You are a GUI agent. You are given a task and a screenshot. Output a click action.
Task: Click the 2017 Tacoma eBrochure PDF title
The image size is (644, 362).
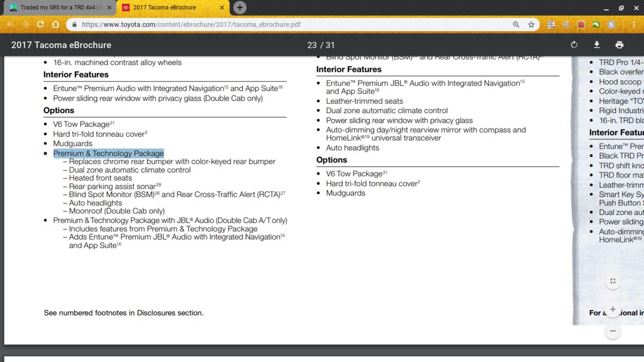click(x=61, y=45)
